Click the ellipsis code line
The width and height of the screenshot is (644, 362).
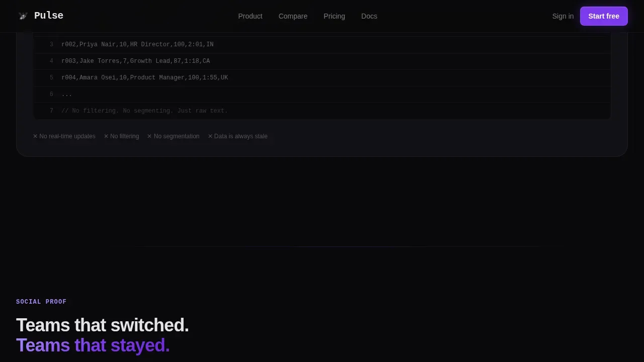pos(322,95)
